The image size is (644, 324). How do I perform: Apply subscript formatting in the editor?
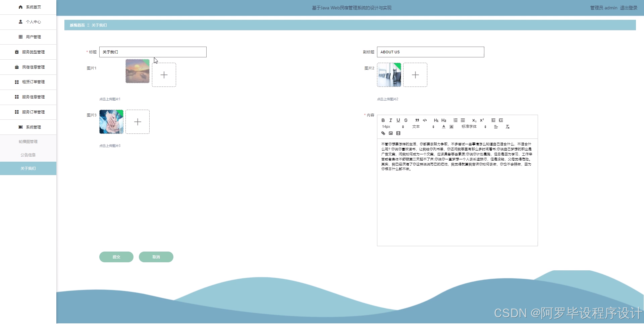[474, 121]
